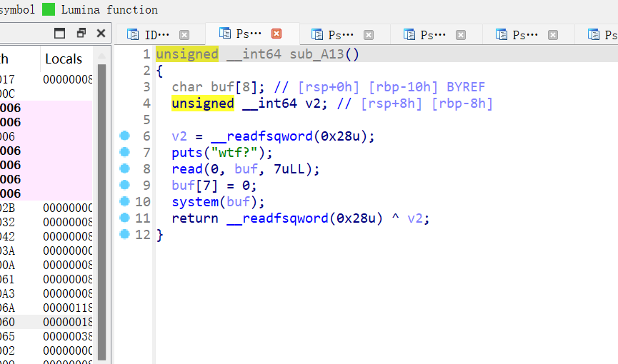Undock the functions panel using the float icon
The image size is (618, 364).
[81, 33]
